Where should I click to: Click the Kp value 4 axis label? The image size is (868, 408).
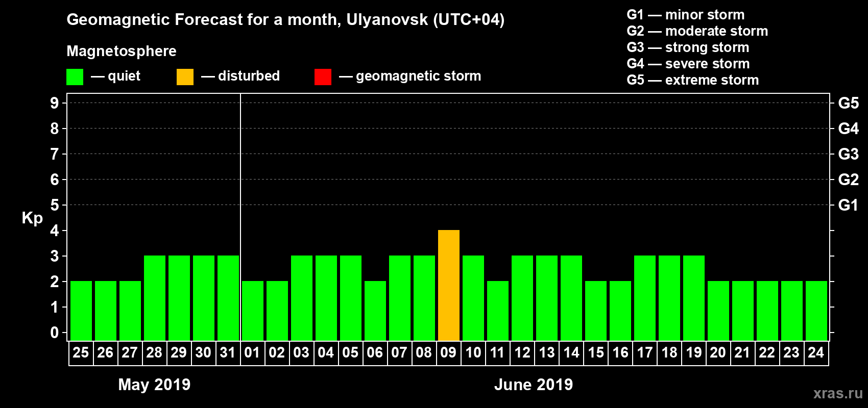pos(55,231)
